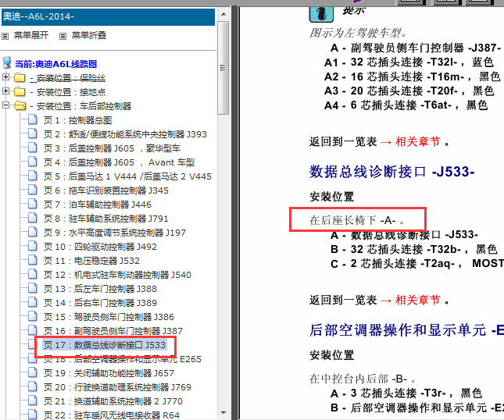The width and height of the screenshot is (504, 420).
Task: Open 页 5 后盖马达 1 V444 entry
Action: 127,176
